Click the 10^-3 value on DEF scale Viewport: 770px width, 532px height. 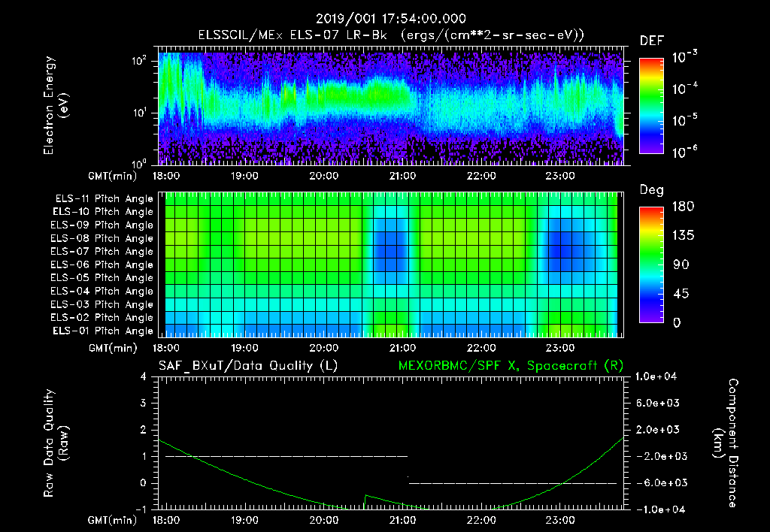coord(684,56)
